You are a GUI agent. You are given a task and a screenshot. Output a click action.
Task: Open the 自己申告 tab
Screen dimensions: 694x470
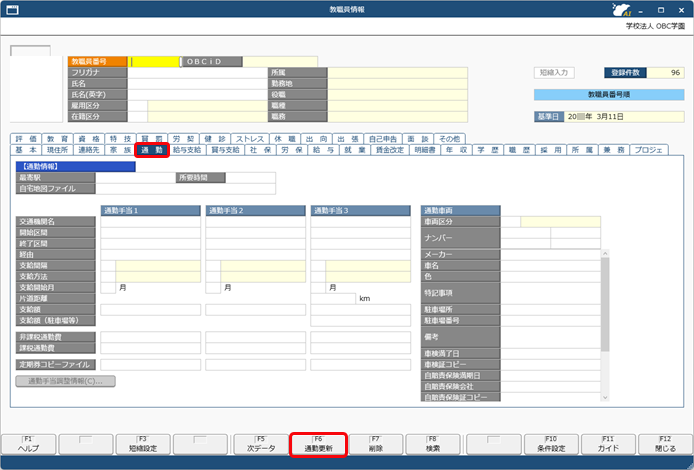(384, 137)
